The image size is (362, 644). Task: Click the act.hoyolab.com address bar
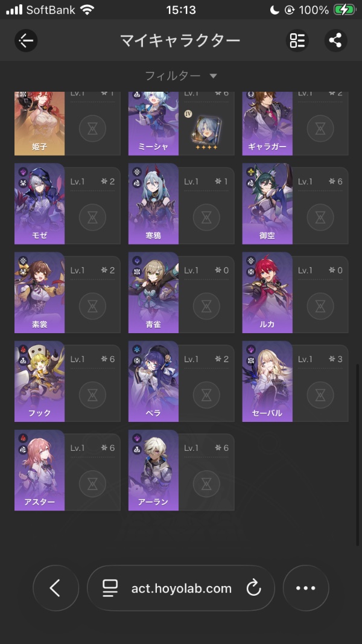point(181,588)
